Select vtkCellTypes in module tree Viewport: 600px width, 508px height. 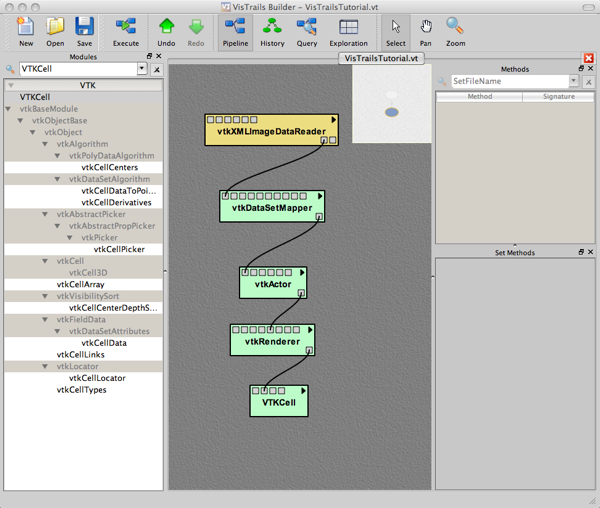[82, 390]
